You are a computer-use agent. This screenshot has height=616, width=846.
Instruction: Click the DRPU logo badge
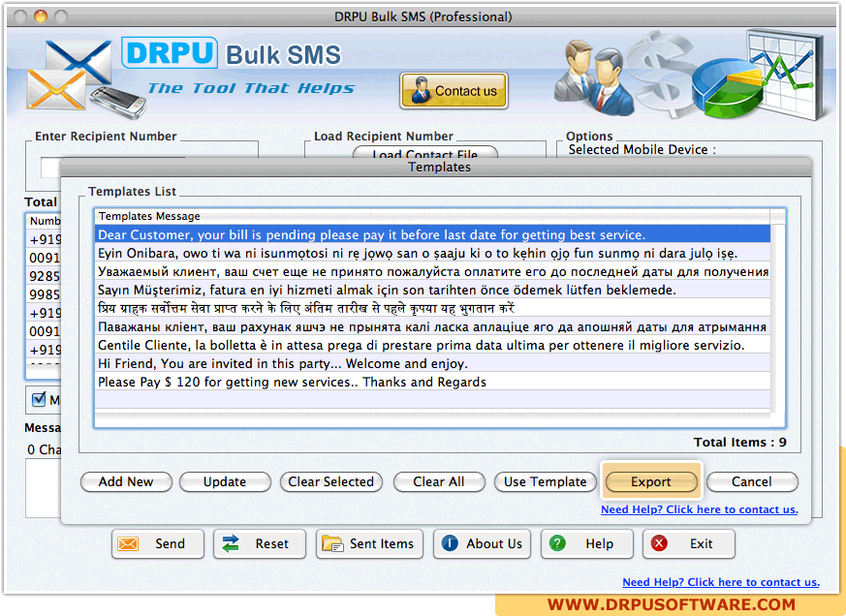170,53
